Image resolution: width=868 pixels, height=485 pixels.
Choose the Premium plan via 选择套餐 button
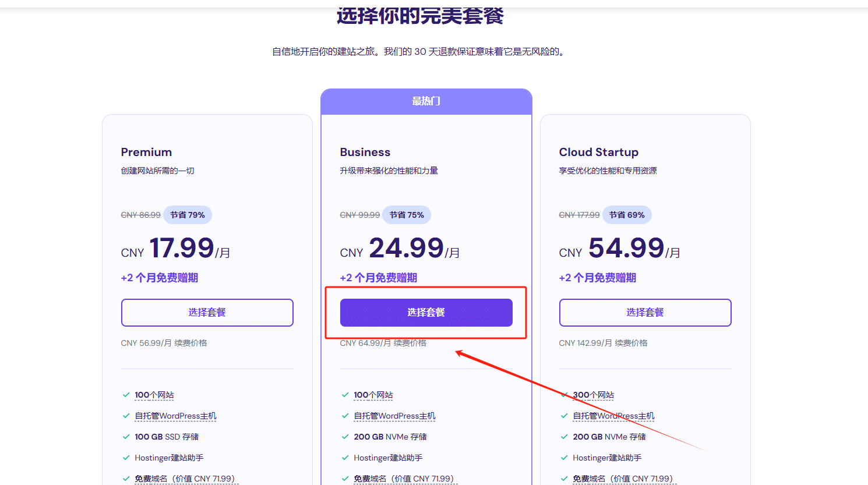click(x=207, y=313)
